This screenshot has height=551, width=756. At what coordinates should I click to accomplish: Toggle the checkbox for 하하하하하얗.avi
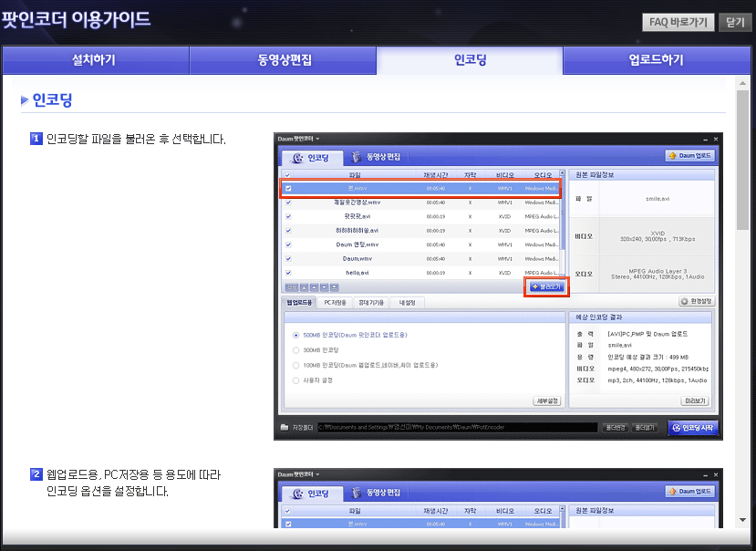tap(288, 231)
